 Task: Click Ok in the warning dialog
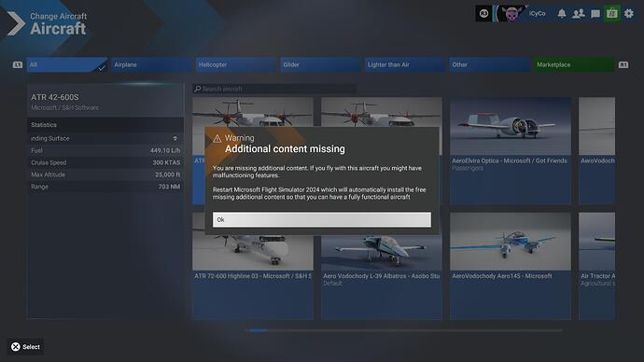[x=322, y=219]
